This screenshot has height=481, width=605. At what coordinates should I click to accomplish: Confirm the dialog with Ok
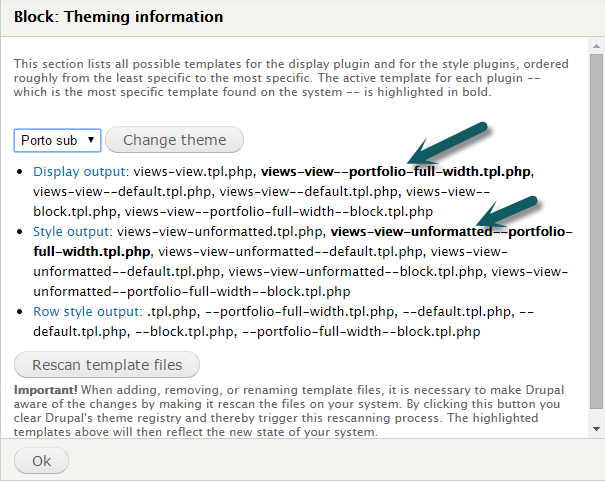click(x=41, y=461)
